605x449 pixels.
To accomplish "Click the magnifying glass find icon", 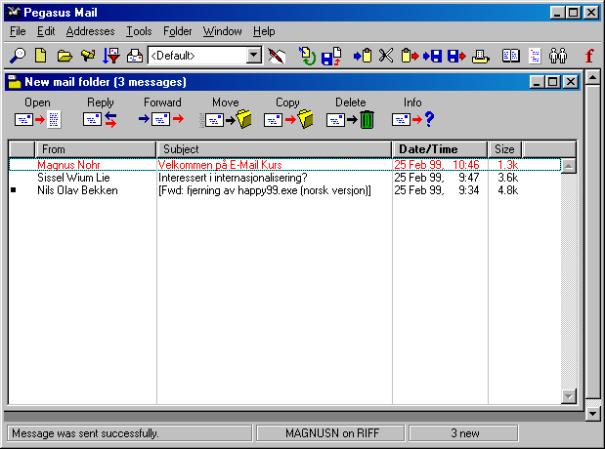I will (17, 56).
